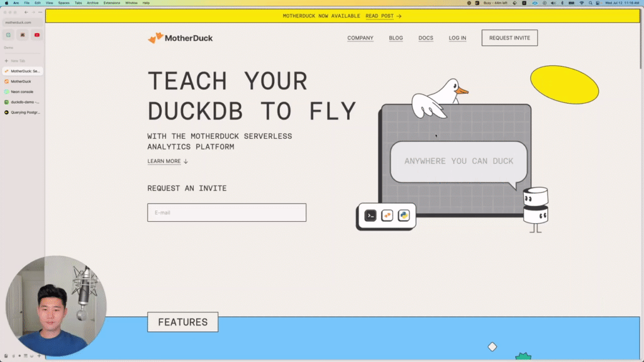
Task: Open the View menu
Action: click(49, 3)
